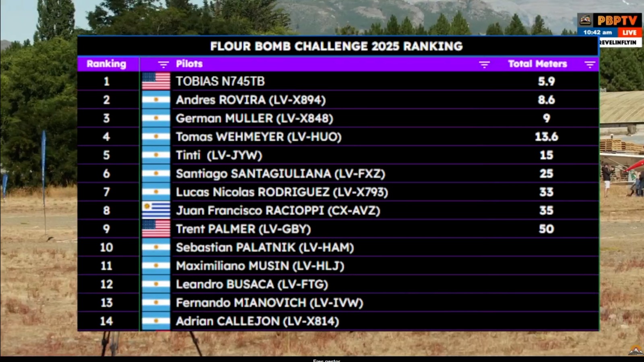Click the Total Meters filter icon
Image resolution: width=644 pixels, height=362 pixels.
pyautogui.click(x=590, y=64)
